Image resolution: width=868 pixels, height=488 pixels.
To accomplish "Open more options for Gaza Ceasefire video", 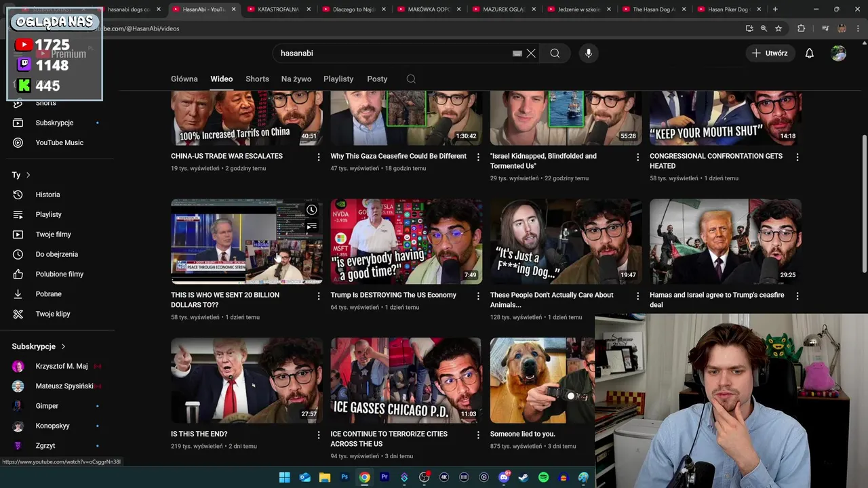I will pos(478,157).
